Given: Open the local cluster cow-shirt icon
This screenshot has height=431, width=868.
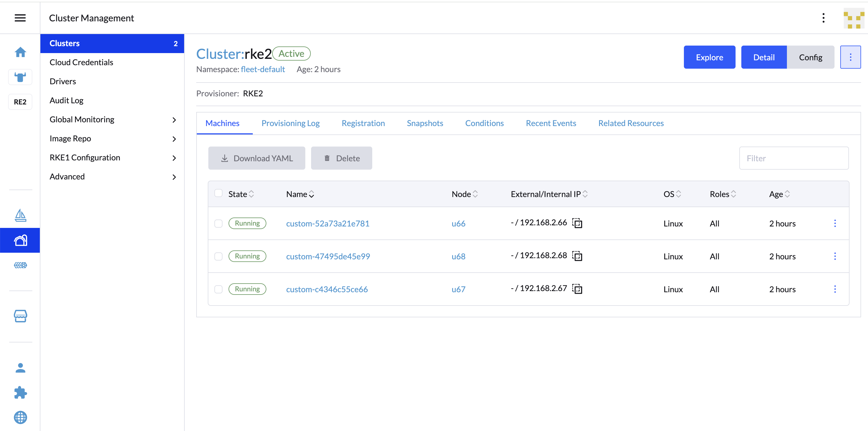Looking at the screenshot, I should point(20,77).
